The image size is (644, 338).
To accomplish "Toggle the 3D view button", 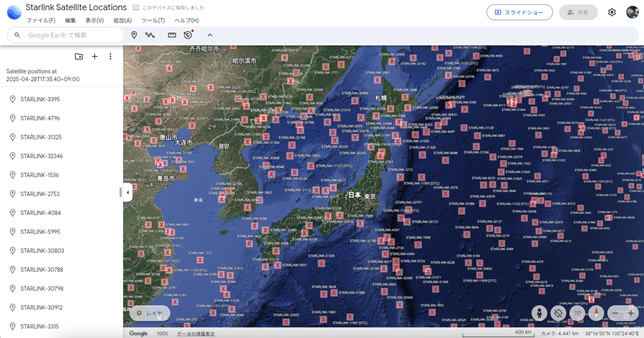I will tap(577, 313).
